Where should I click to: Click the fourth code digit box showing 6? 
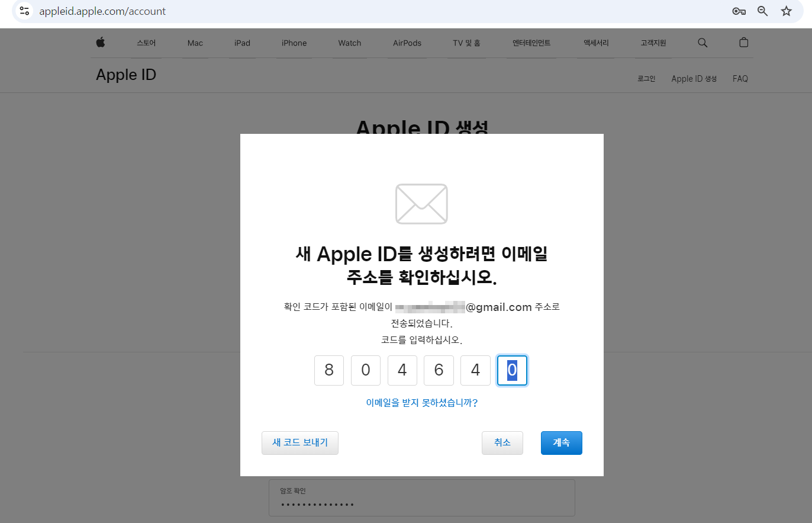pyautogui.click(x=439, y=370)
